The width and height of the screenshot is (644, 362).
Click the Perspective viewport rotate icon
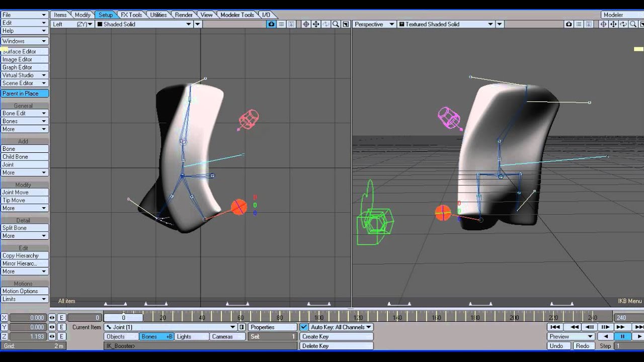coord(623,24)
